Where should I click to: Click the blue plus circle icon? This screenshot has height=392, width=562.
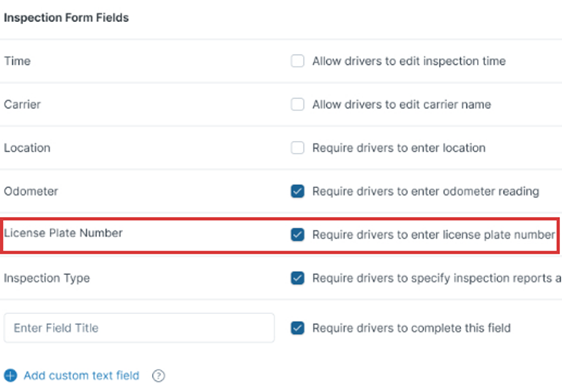tap(10, 375)
